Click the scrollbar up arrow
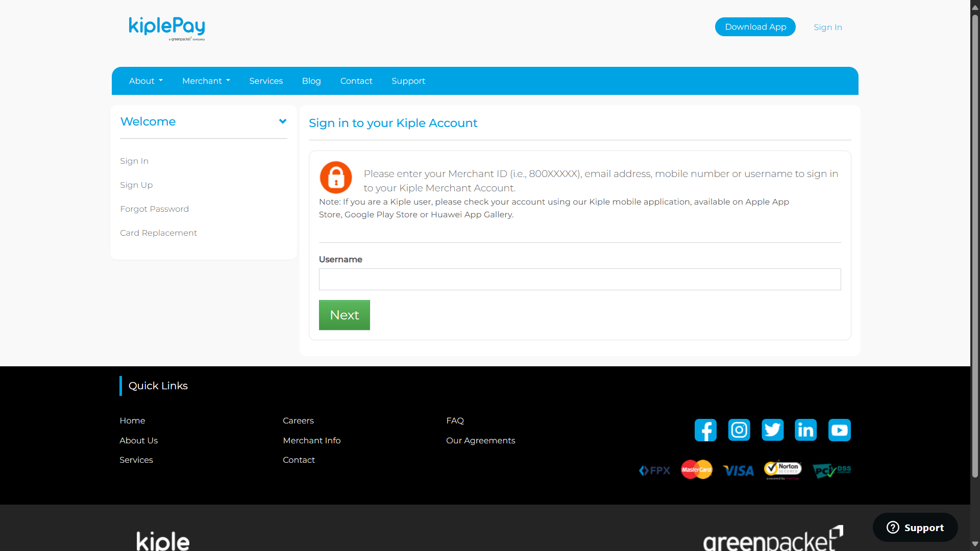Image resolution: width=980 pixels, height=551 pixels. [x=975, y=7]
